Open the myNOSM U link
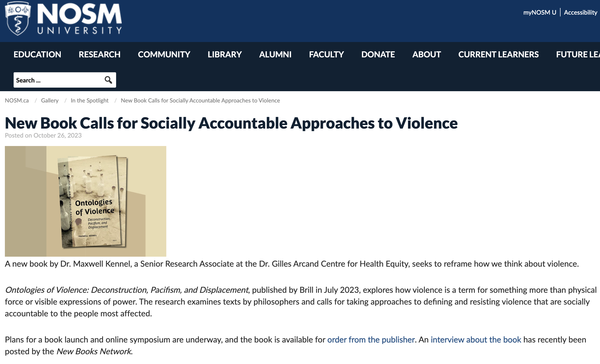600x364 pixels. 540,12
